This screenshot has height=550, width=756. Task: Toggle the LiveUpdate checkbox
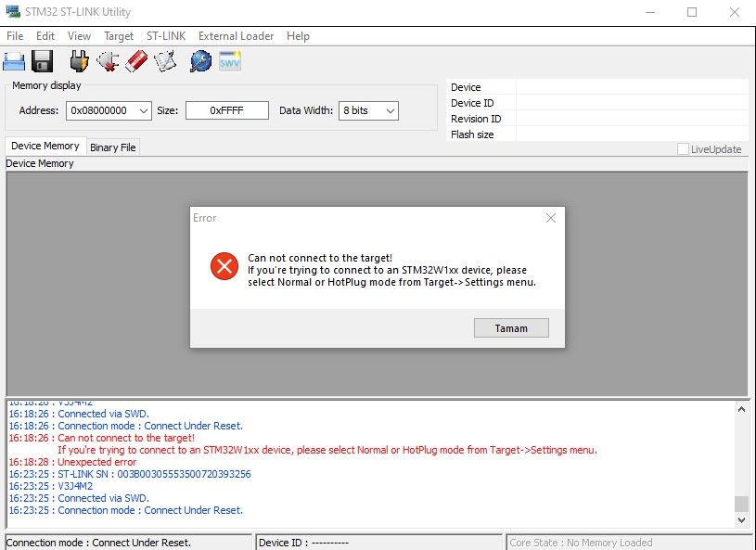pos(683,149)
